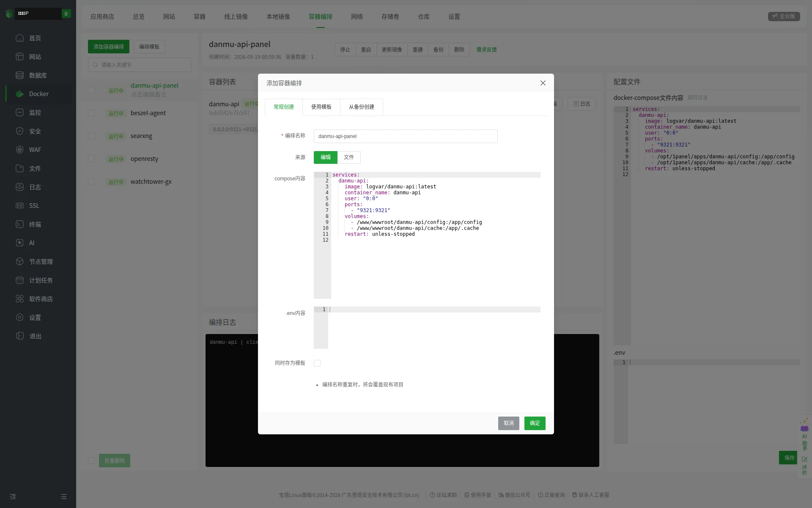Choose 文件 as compose source
Viewport: 812px width, 508px height.
[349, 157]
